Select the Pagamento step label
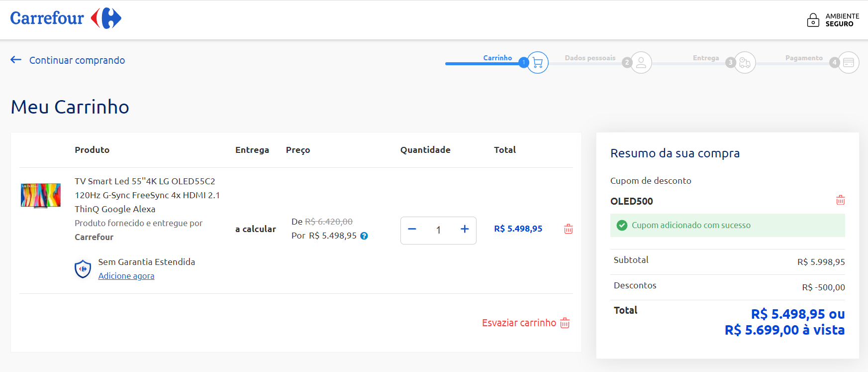 (804, 58)
